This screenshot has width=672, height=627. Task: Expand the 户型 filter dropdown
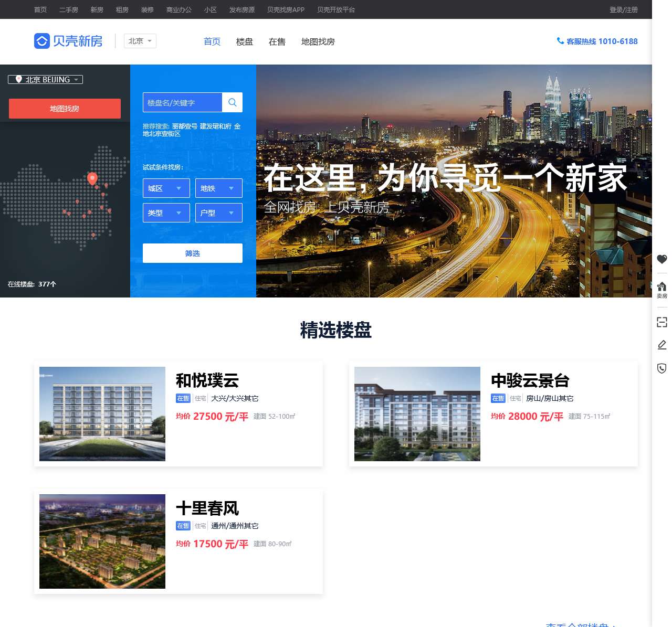pos(218,212)
